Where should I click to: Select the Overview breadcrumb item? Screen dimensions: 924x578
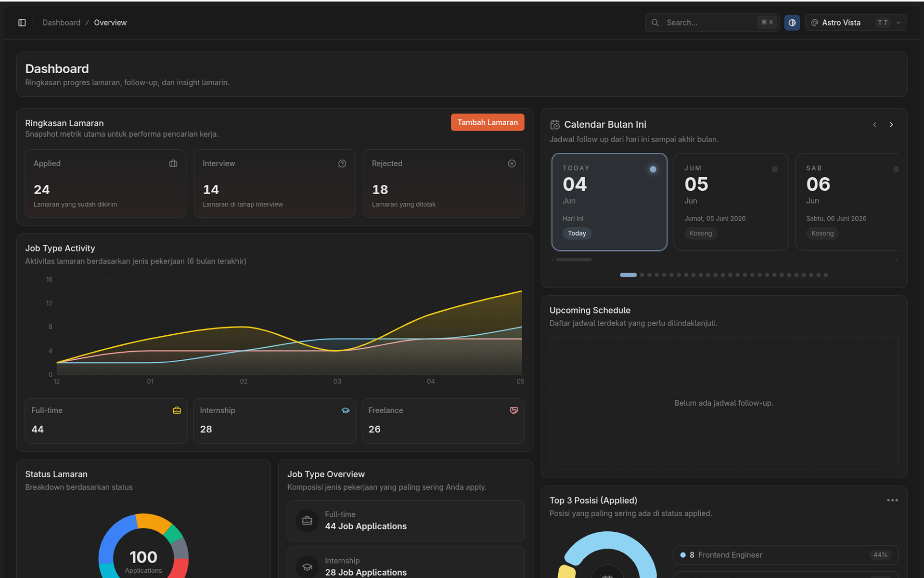(x=110, y=23)
